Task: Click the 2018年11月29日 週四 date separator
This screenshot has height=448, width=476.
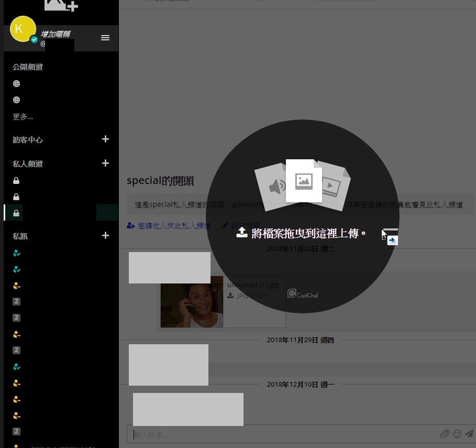Action: 300,340
